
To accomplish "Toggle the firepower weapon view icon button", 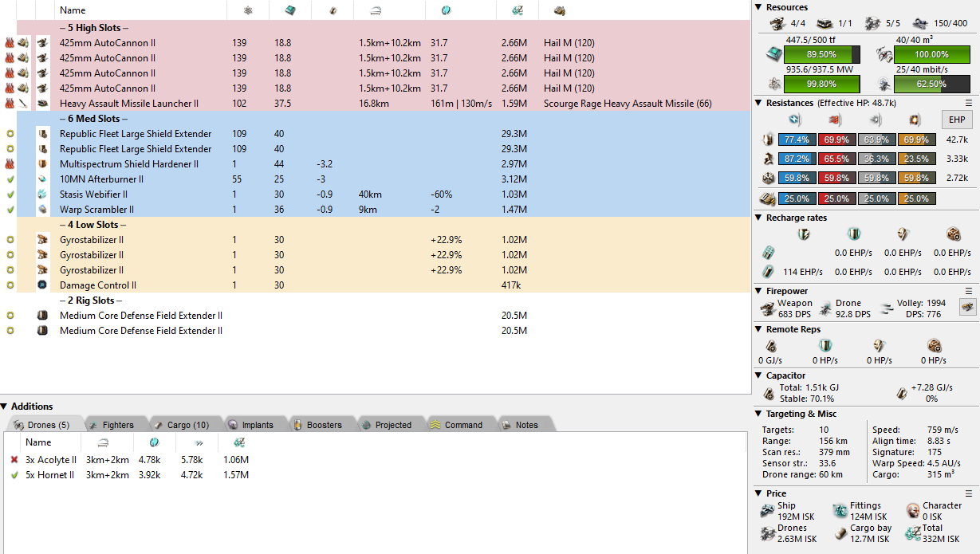I will 967,308.
